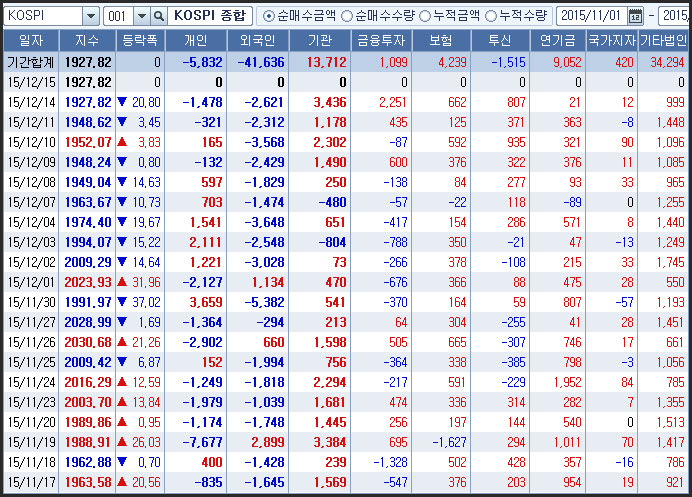Click the institution value 3,436

tap(330, 102)
